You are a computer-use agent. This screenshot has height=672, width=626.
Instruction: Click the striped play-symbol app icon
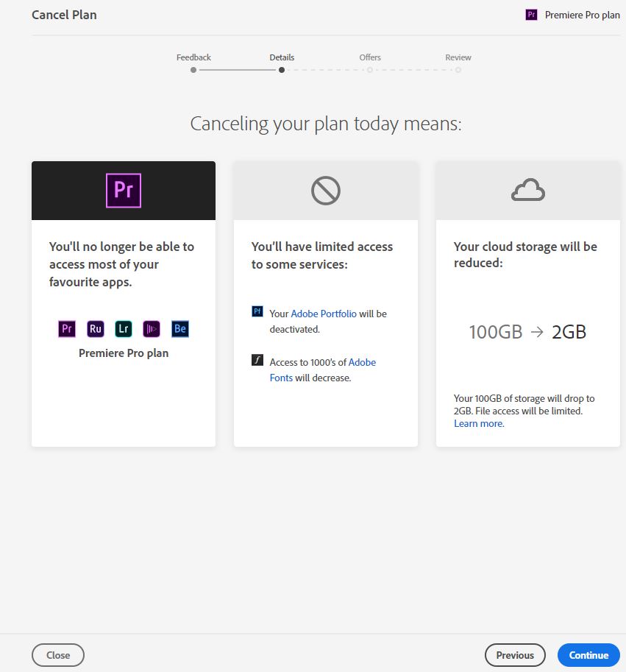pos(152,329)
